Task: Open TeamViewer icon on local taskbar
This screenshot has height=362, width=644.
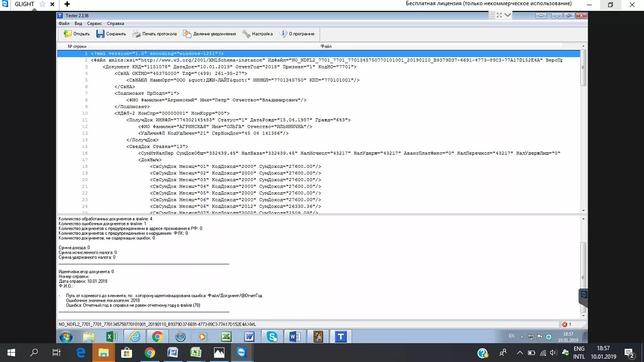Action: (242, 353)
